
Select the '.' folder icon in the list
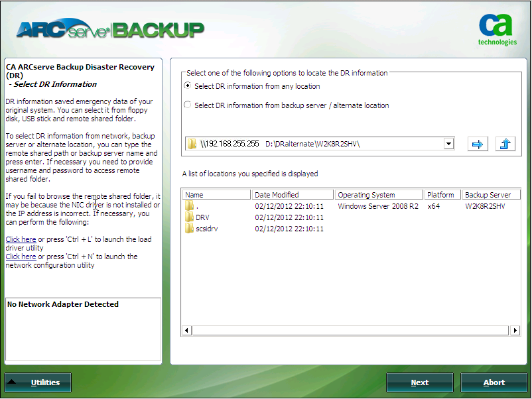tap(189, 205)
